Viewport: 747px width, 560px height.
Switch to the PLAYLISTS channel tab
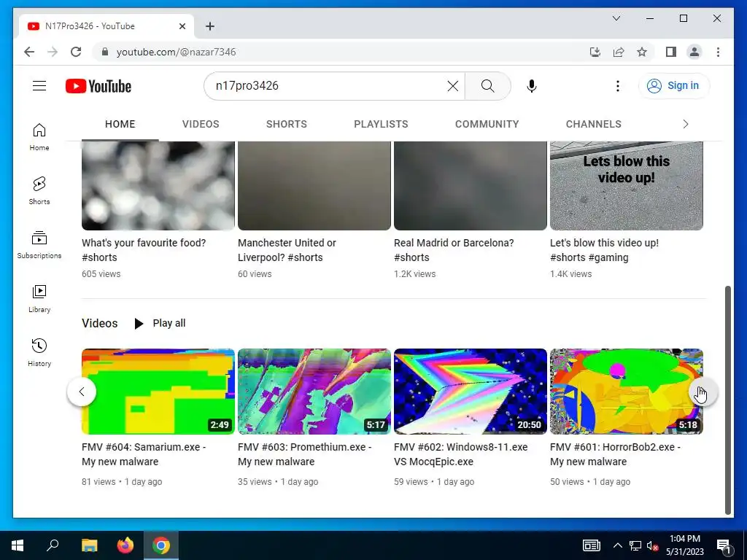click(x=381, y=124)
